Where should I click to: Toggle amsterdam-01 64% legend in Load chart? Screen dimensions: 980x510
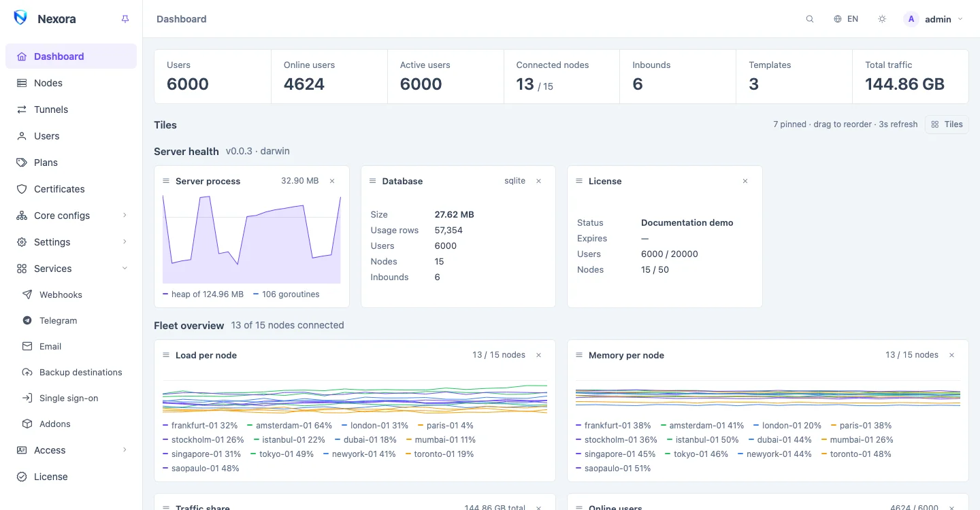coord(290,426)
